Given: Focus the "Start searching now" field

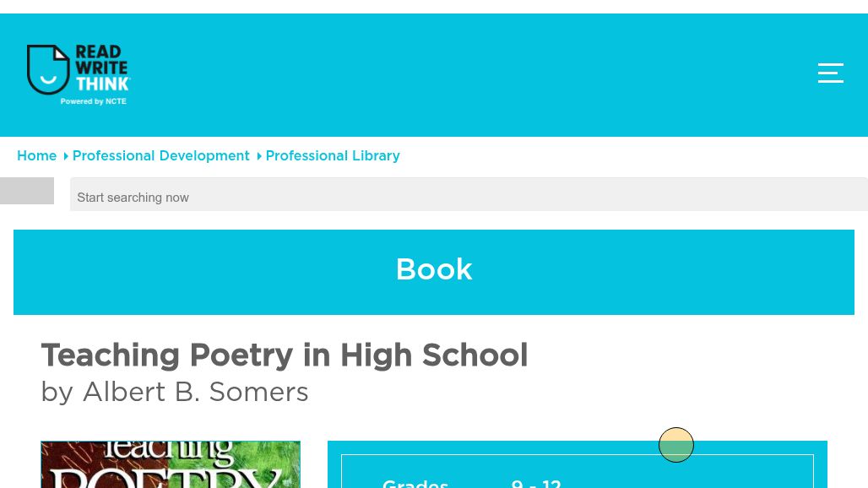Looking at the screenshot, I should click(469, 197).
